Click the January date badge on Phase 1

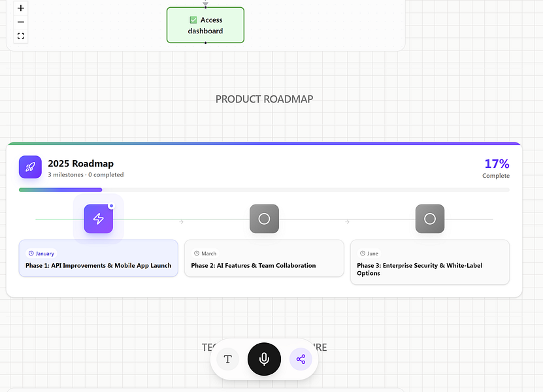41,253
